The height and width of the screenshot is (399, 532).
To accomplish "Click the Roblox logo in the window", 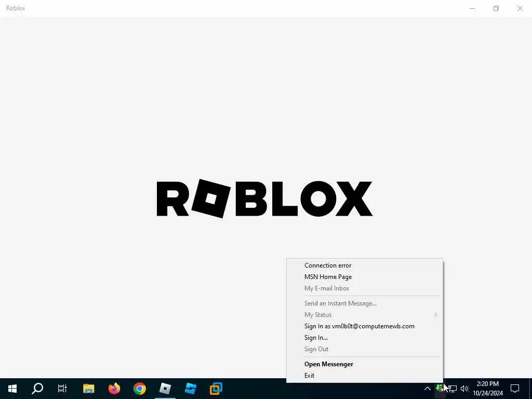I will click(264, 198).
